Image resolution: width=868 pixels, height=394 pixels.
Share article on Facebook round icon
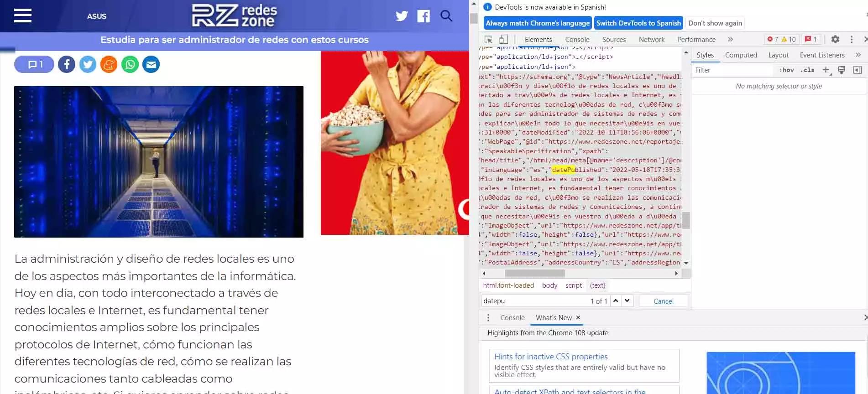pos(67,64)
